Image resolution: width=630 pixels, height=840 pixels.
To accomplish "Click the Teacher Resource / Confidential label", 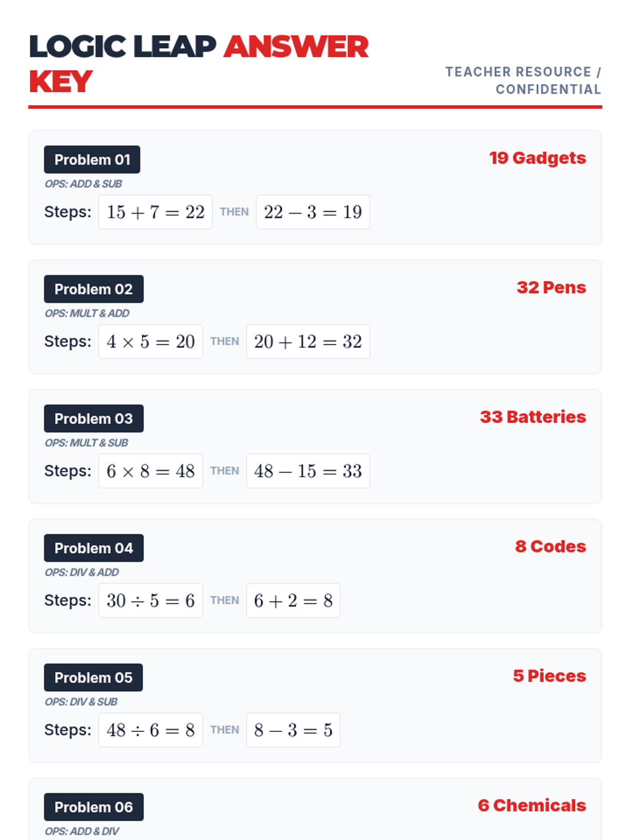I will (523, 80).
